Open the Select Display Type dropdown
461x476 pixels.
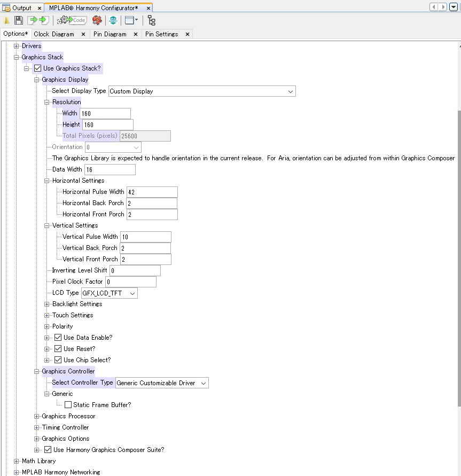pos(202,91)
